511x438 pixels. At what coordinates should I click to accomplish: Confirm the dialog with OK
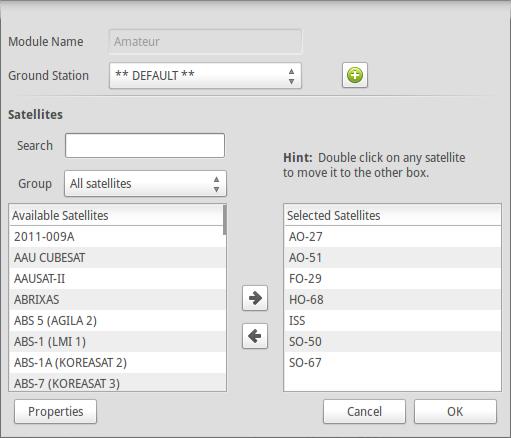pyautogui.click(x=455, y=412)
